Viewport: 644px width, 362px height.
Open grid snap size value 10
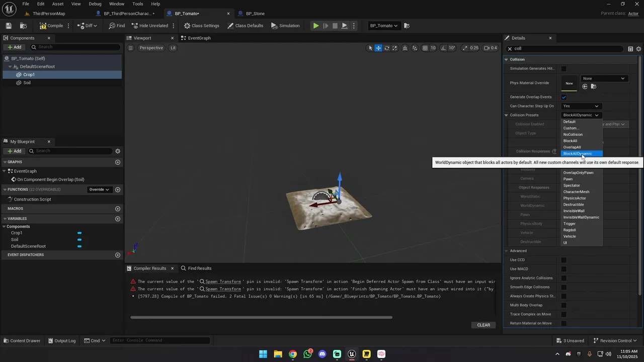pos(433,48)
